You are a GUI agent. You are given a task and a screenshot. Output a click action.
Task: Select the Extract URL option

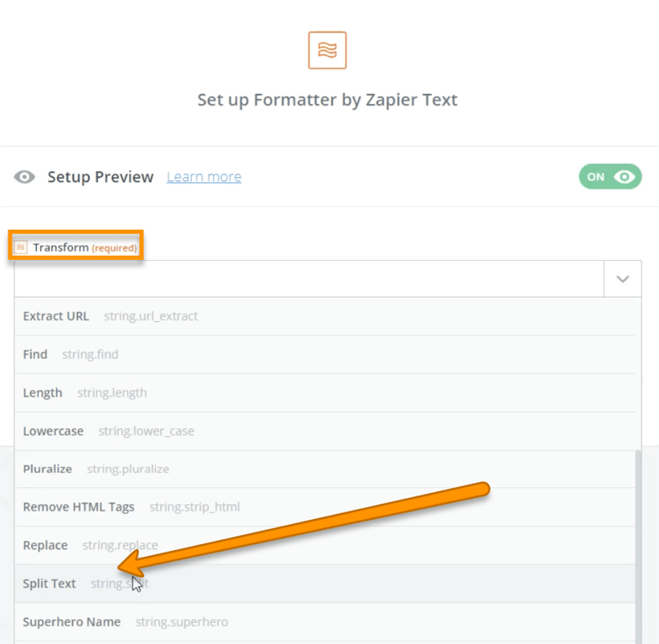[56, 316]
